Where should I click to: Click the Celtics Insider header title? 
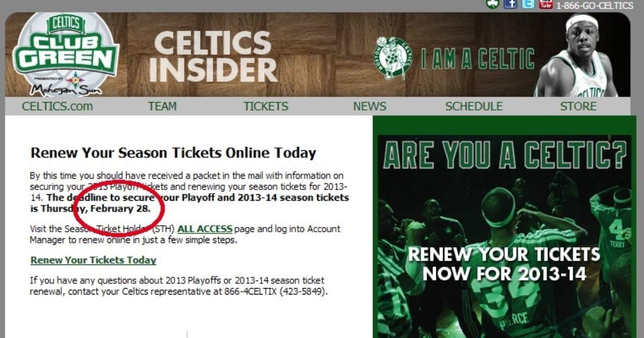[214, 56]
